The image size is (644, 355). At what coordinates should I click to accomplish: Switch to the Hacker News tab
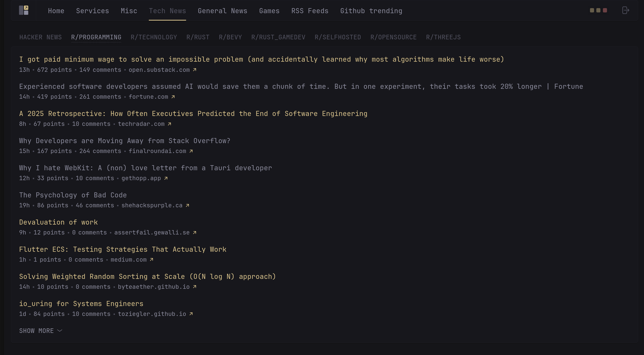(41, 37)
